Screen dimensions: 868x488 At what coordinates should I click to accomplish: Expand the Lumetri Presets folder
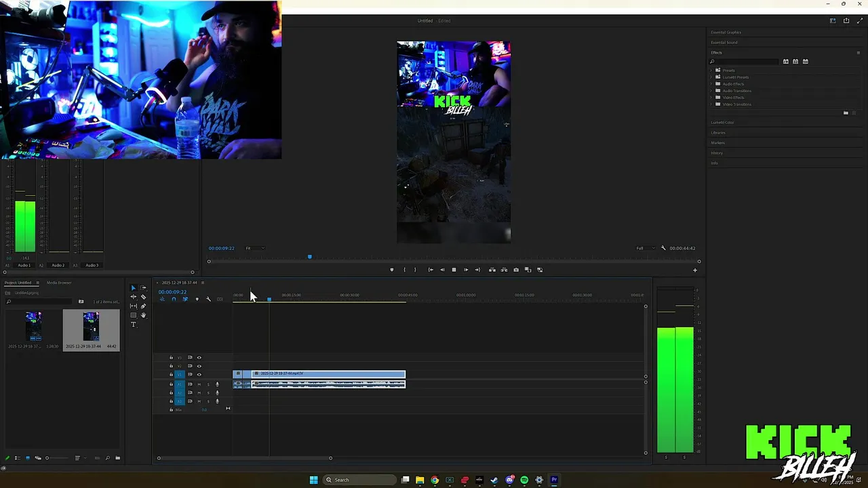(711, 77)
